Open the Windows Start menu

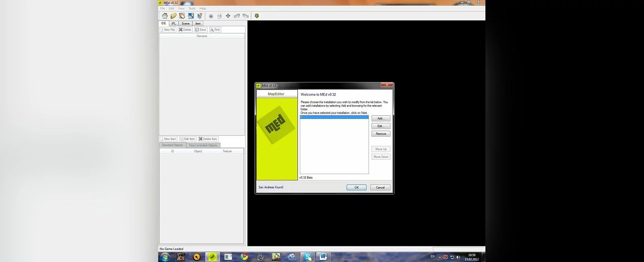[x=165, y=257]
